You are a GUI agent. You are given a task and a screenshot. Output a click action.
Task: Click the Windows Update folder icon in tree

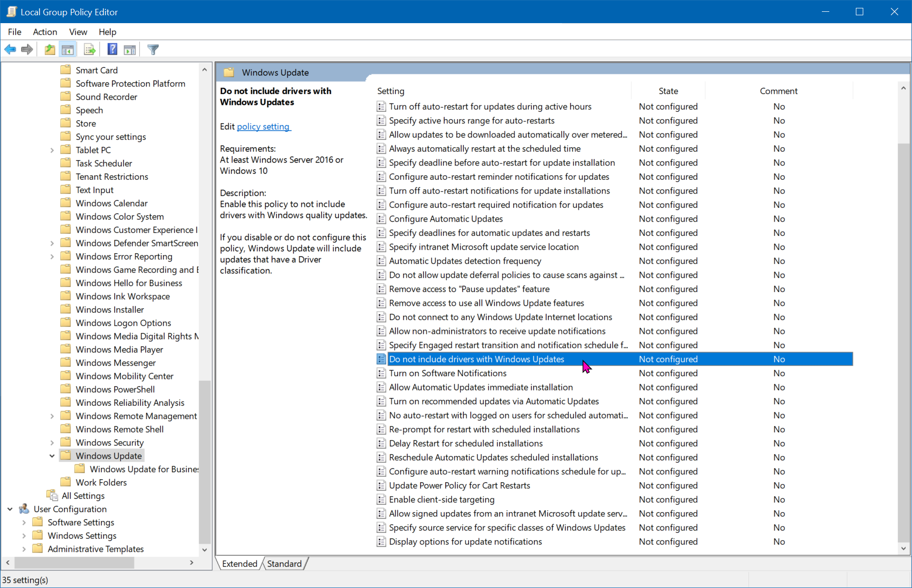pos(65,456)
